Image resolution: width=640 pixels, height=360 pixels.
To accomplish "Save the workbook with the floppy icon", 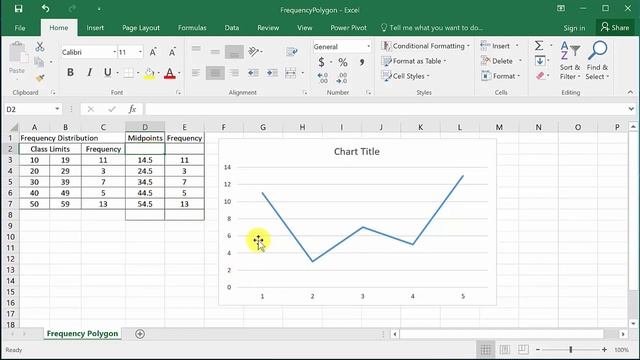I will [x=18, y=9].
